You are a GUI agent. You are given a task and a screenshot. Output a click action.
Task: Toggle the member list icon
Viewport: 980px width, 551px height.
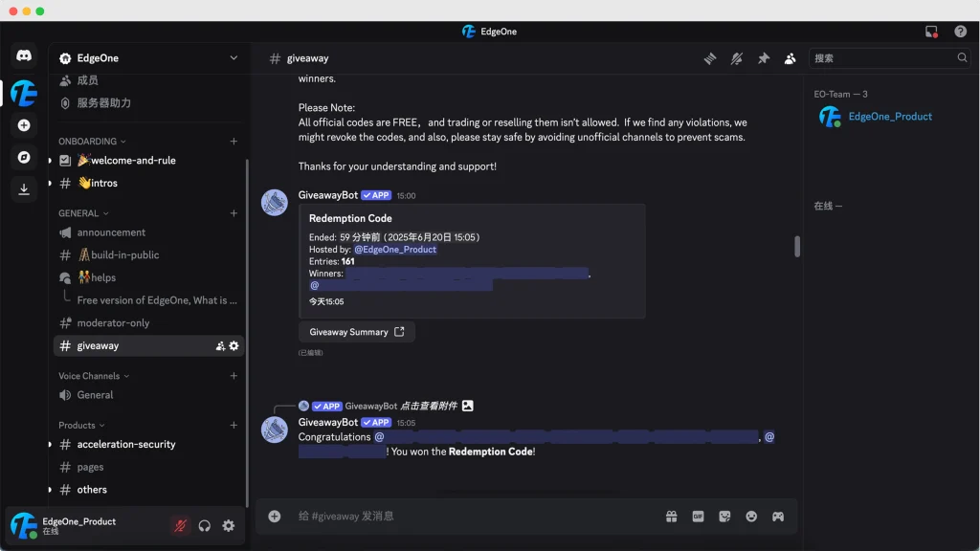790,58
